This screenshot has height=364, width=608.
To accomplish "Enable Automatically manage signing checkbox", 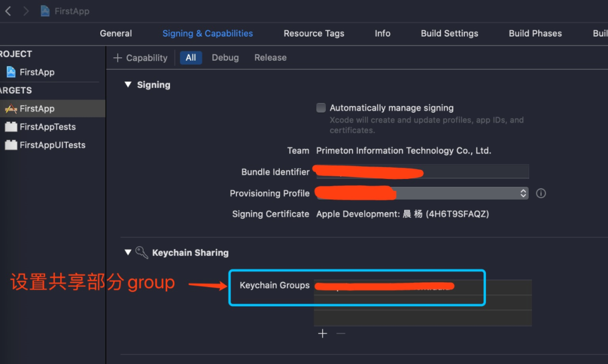I will (x=321, y=108).
